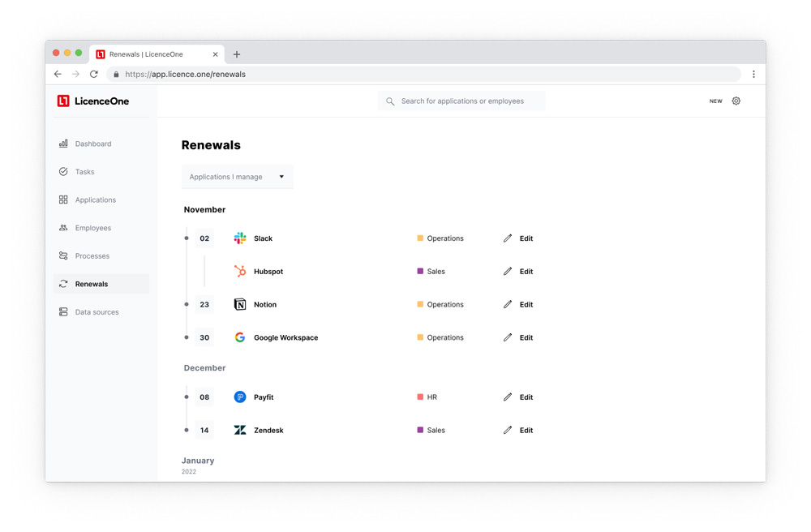Click the NEW button in header

coord(716,101)
